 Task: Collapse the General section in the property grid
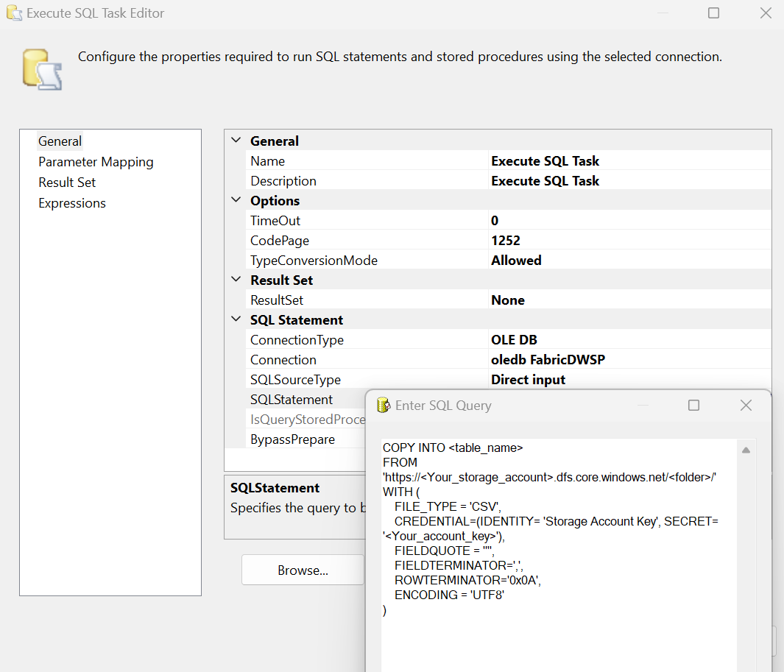pos(236,141)
